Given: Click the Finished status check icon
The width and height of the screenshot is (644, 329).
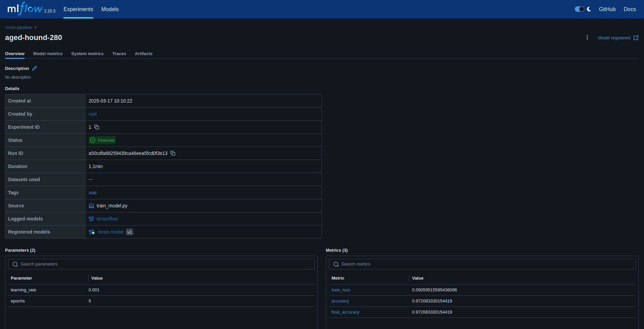Looking at the screenshot, I should tap(93, 140).
